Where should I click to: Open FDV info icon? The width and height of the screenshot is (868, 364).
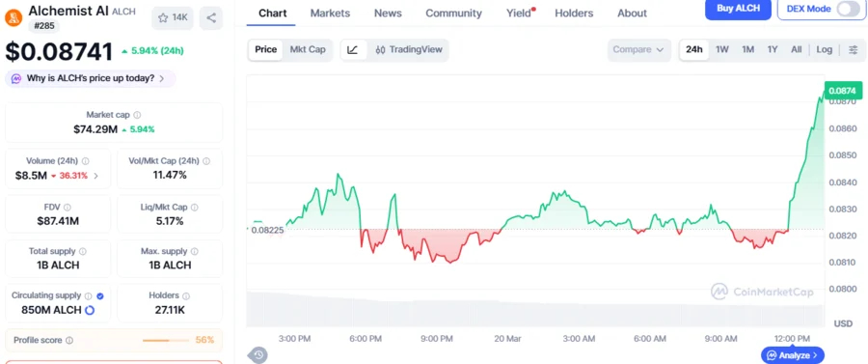(x=67, y=208)
